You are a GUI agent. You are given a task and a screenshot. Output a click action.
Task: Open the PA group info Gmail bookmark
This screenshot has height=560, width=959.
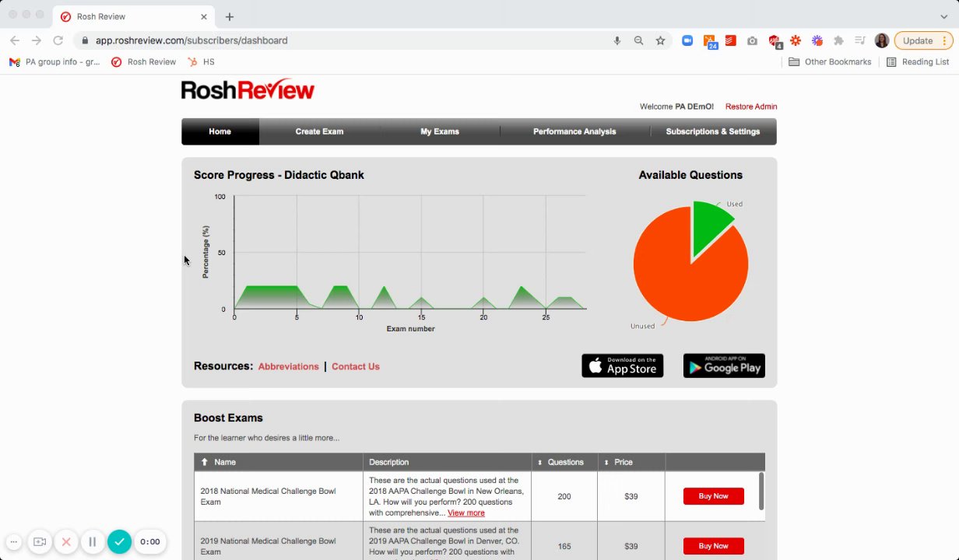click(x=54, y=61)
